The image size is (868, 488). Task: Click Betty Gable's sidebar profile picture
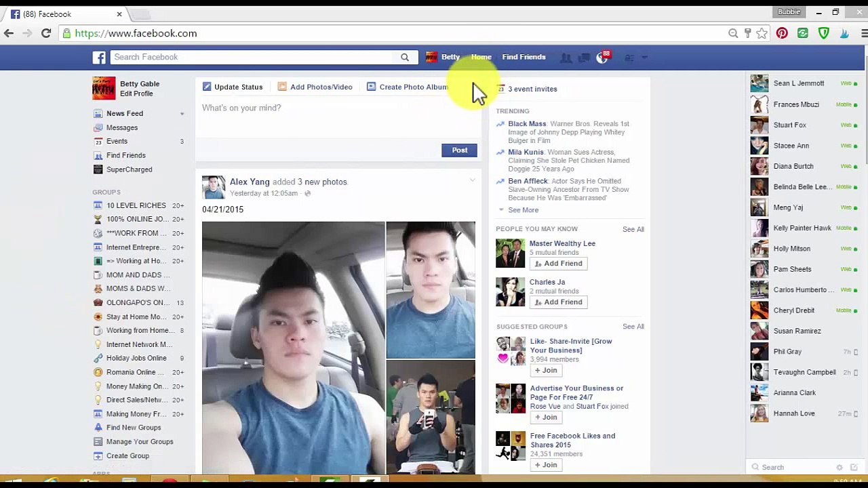click(104, 89)
